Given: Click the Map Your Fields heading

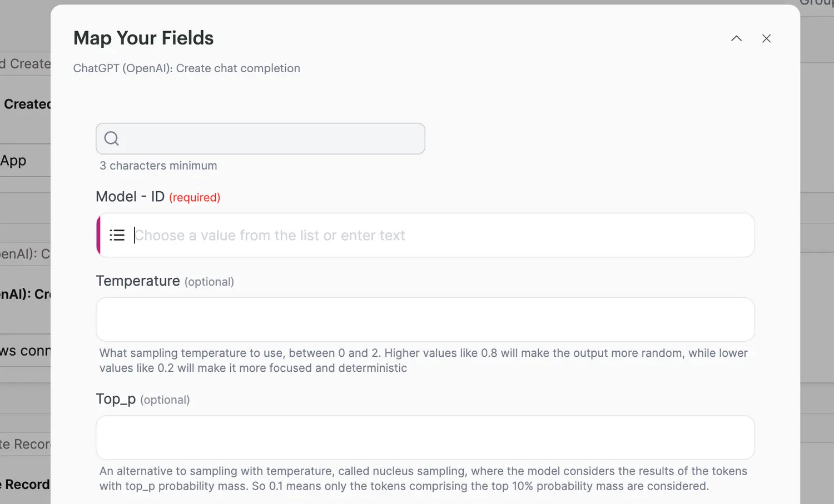Looking at the screenshot, I should coord(143,38).
